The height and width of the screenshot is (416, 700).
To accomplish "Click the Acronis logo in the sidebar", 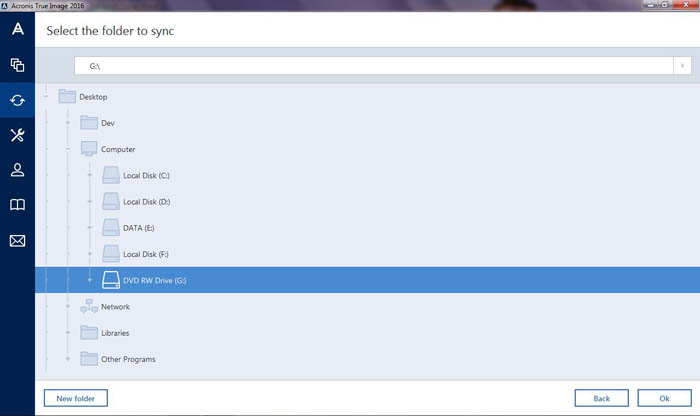I will pos(17,29).
